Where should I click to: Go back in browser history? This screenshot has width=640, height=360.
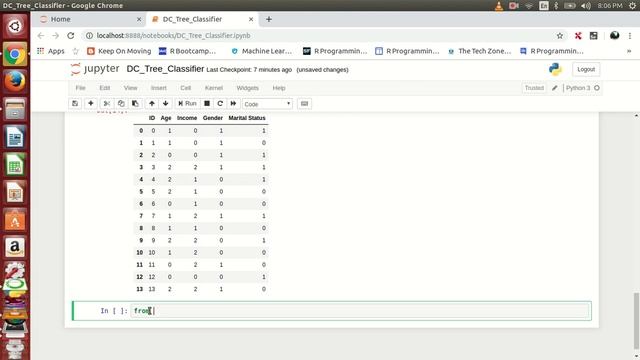pos(40,36)
